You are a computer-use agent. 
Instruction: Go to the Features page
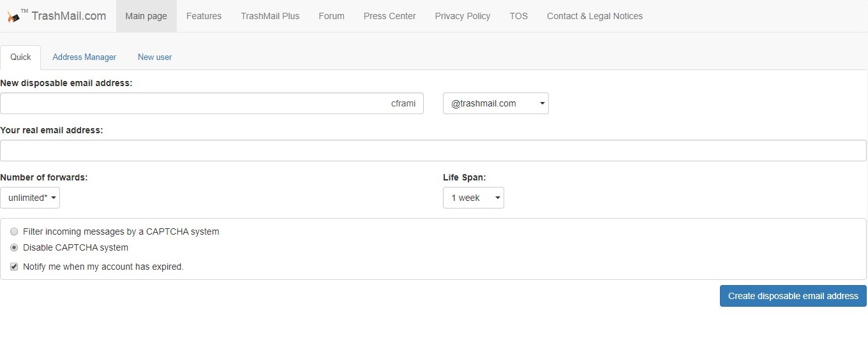point(204,16)
